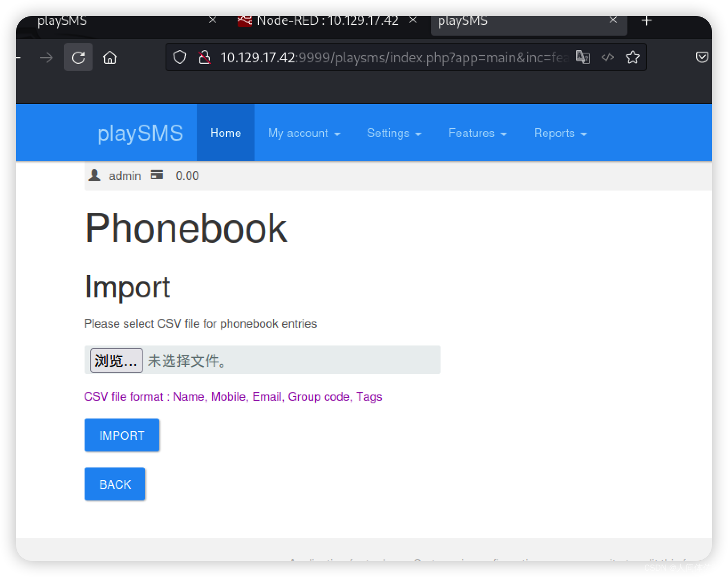This screenshot has width=728, height=577.
Task: Open the developer code icon in the URL bar
Action: pos(608,57)
